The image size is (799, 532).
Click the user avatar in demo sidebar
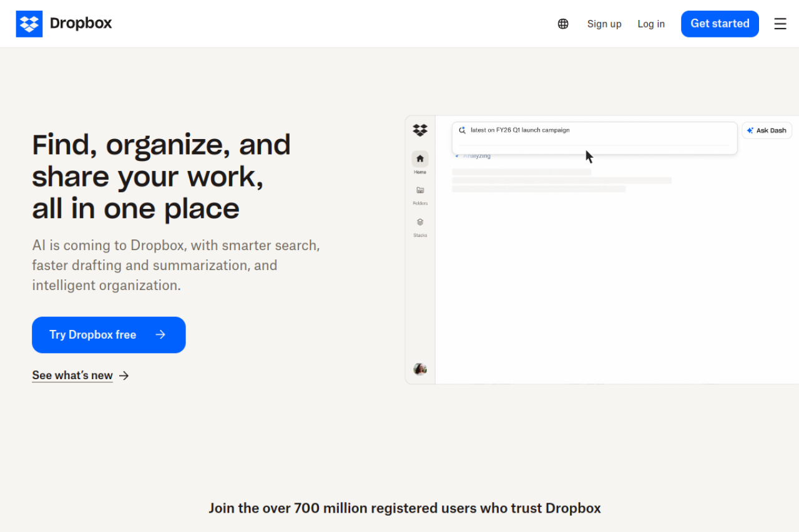pos(420,369)
